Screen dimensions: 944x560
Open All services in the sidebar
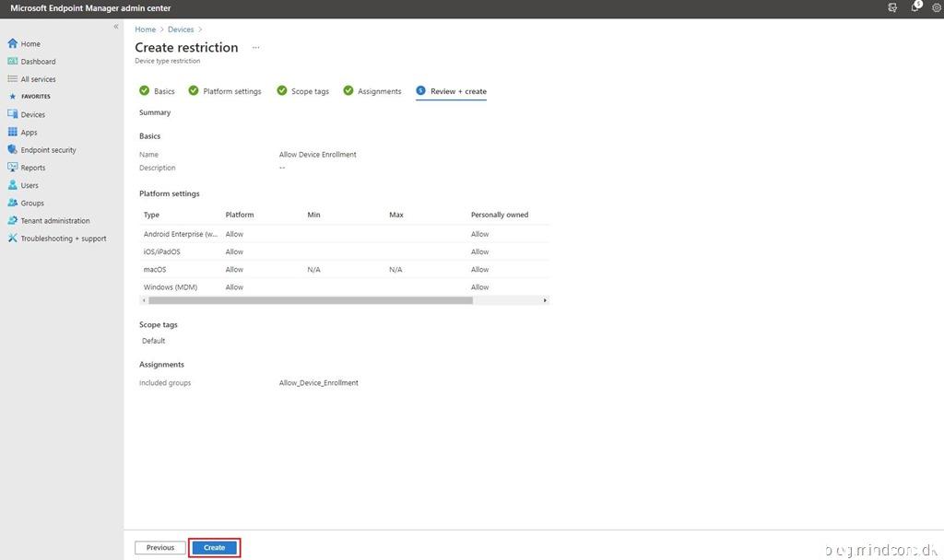(x=38, y=79)
